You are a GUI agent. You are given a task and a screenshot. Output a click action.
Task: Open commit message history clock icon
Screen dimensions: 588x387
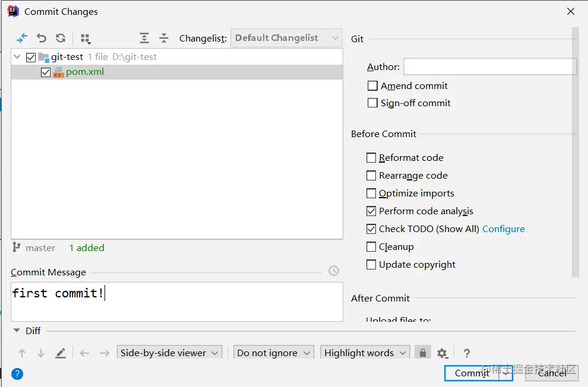(x=334, y=271)
